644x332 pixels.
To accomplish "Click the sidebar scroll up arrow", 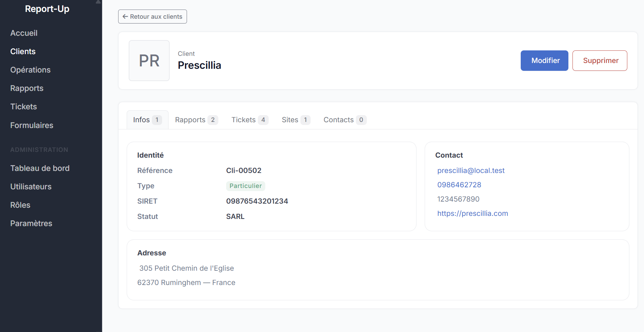I will pos(98,2).
